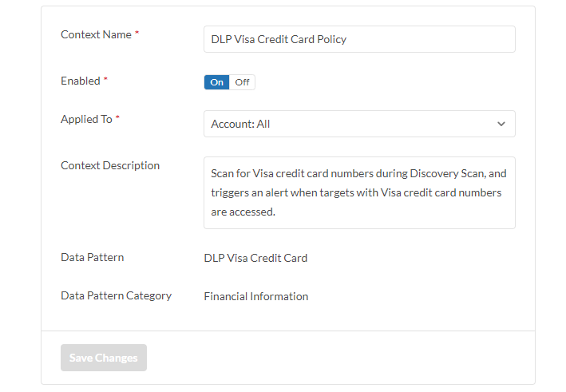Click inside the Context Description text area

click(x=359, y=192)
